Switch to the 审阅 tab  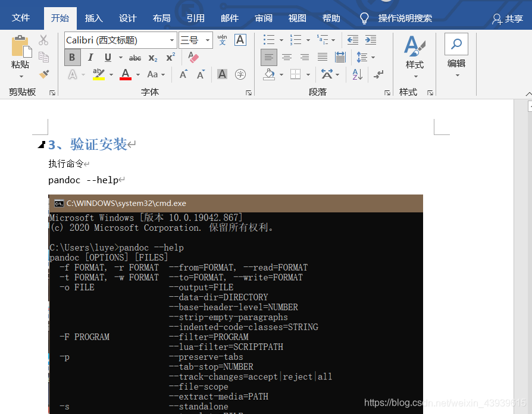[264, 18]
